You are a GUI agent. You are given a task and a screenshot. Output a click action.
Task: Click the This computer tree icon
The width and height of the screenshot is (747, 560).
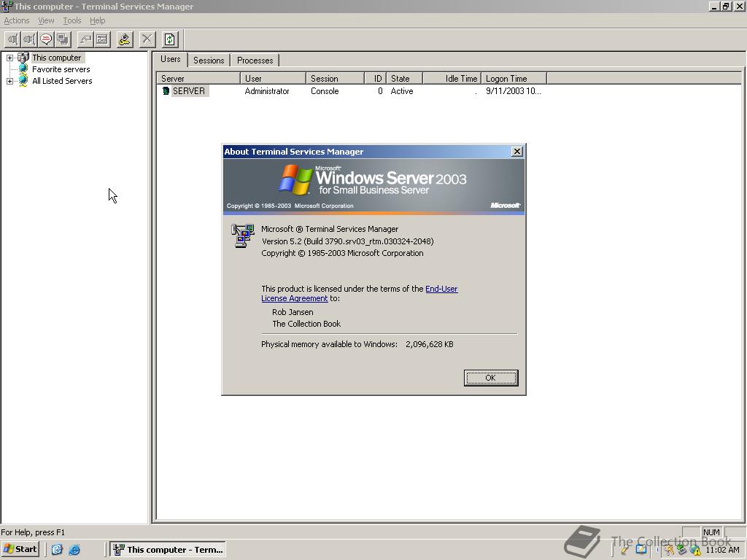pyautogui.click(x=23, y=58)
